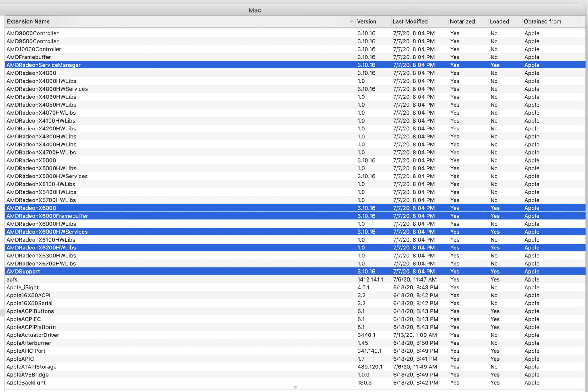
Task: Click the AMD9000Controller row
Action: pos(33,33)
